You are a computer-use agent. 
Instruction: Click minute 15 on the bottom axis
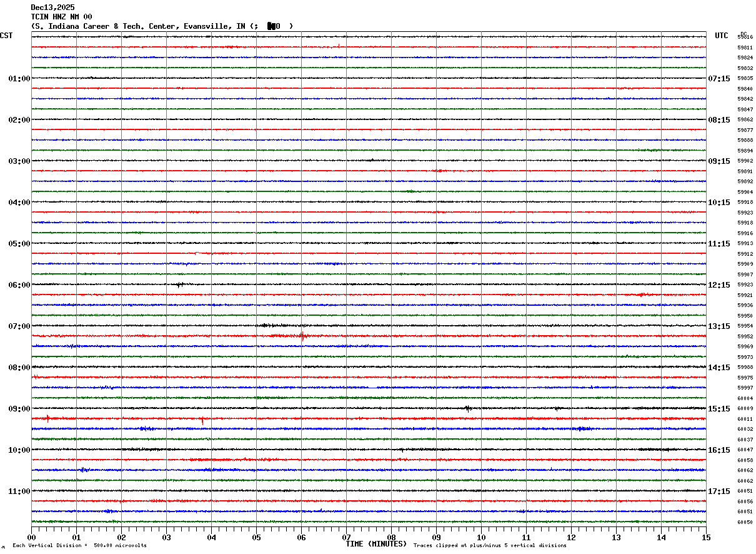705,537
